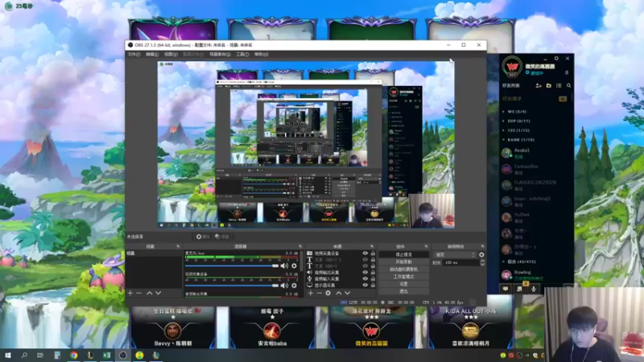Click 工作室模式 studio mode button
The height and width of the screenshot is (362, 644).
404,277
